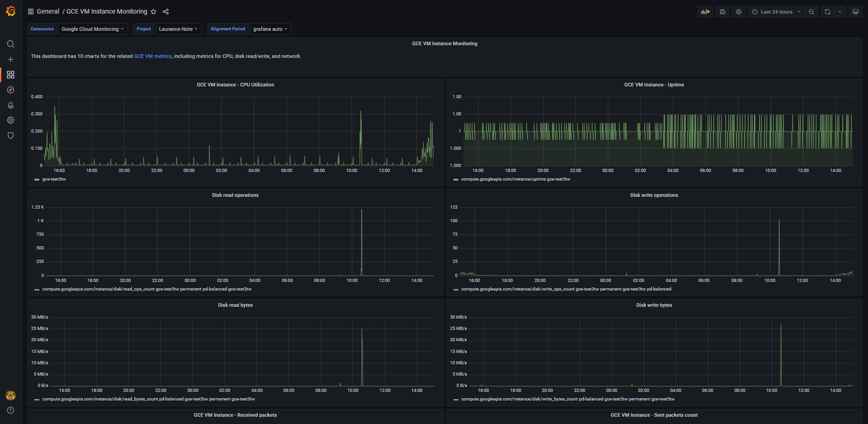The height and width of the screenshot is (424, 868).
Task: Toggle the read_bytes_count legend series
Action: 149,399
